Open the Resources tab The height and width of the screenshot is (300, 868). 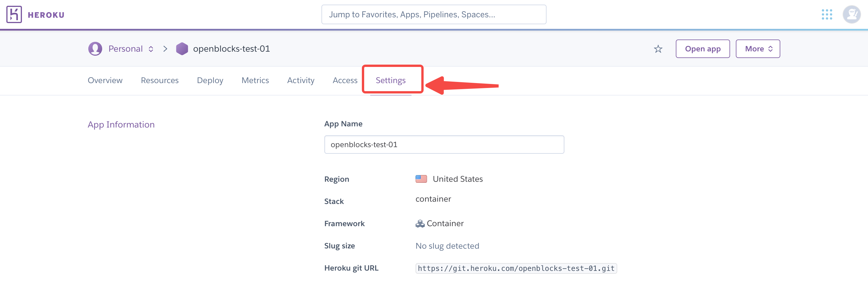click(160, 80)
